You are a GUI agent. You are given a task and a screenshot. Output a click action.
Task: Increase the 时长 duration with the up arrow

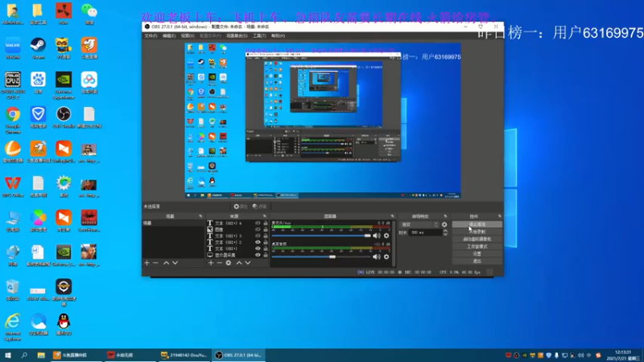(445, 231)
